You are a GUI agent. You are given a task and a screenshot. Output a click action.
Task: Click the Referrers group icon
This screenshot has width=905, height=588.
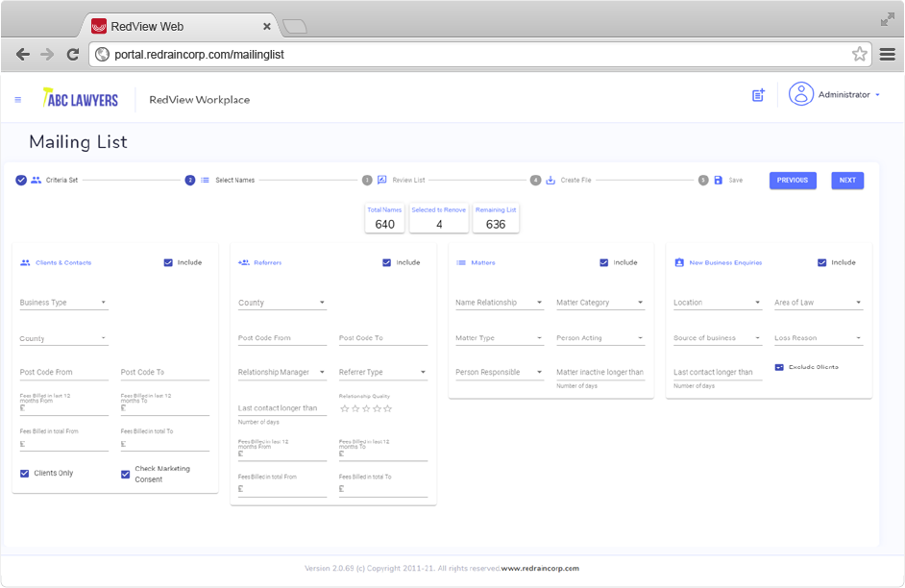click(x=244, y=262)
